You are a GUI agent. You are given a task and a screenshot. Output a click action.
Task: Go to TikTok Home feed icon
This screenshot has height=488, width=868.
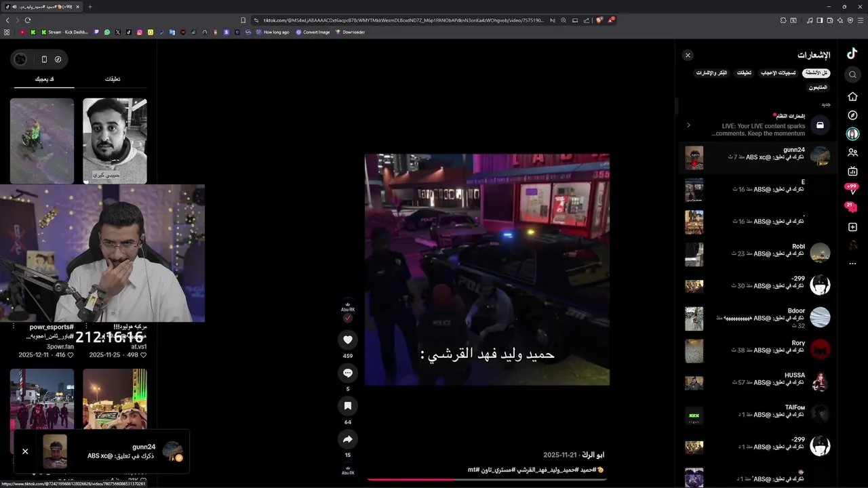[x=853, y=96]
